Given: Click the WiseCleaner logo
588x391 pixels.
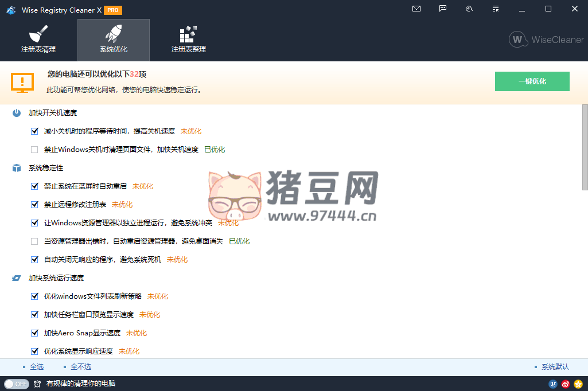Looking at the screenshot, I should [x=546, y=40].
